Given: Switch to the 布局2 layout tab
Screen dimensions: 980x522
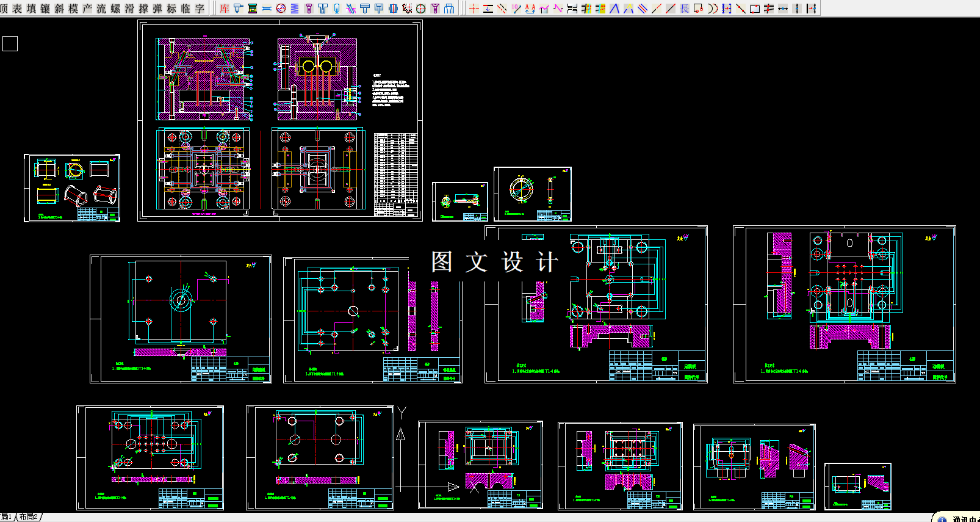Looking at the screenshot, I should (29, 517).
